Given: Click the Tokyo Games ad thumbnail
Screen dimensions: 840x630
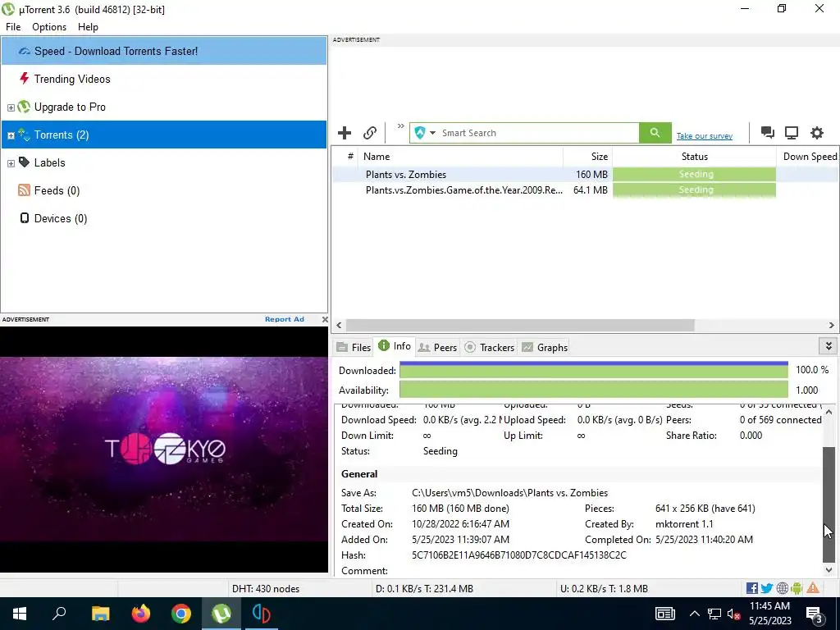Looking at the screenshot, I should pos(164,449).
